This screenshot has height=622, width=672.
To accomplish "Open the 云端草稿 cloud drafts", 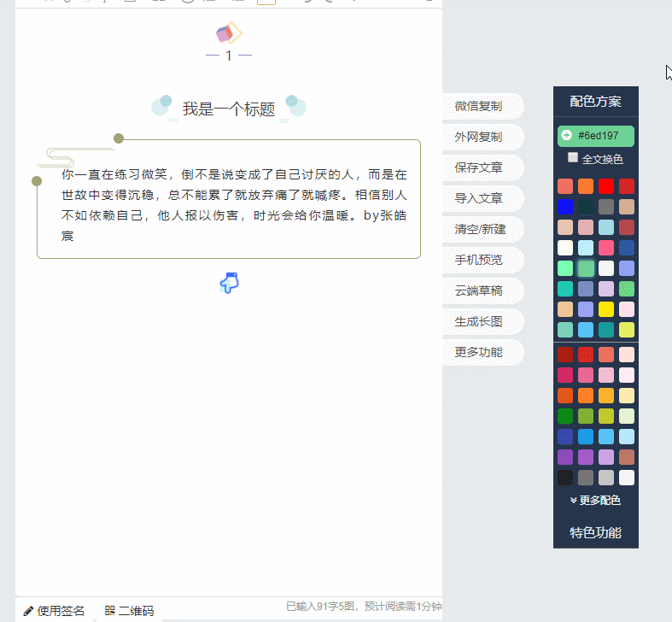I will 479,290.
